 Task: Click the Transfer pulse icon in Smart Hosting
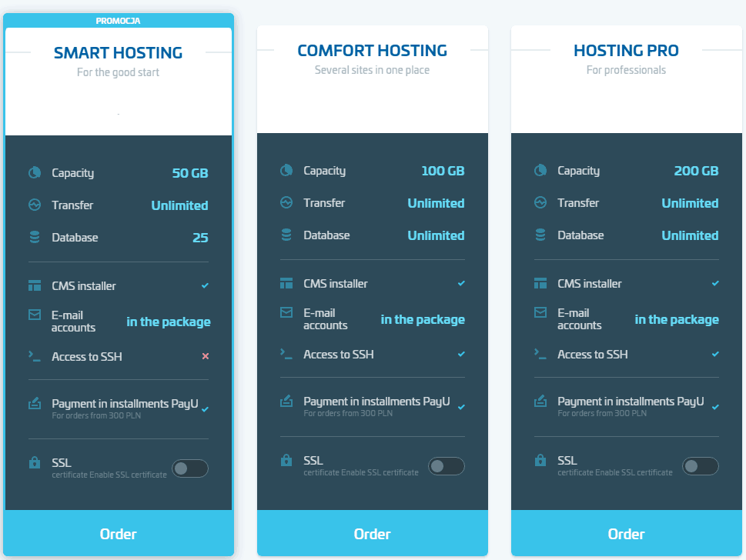click(x=34, y=205)
